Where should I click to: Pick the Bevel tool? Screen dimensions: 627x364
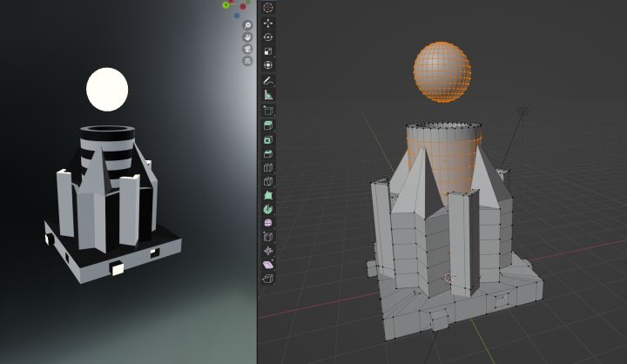[268, 153]
